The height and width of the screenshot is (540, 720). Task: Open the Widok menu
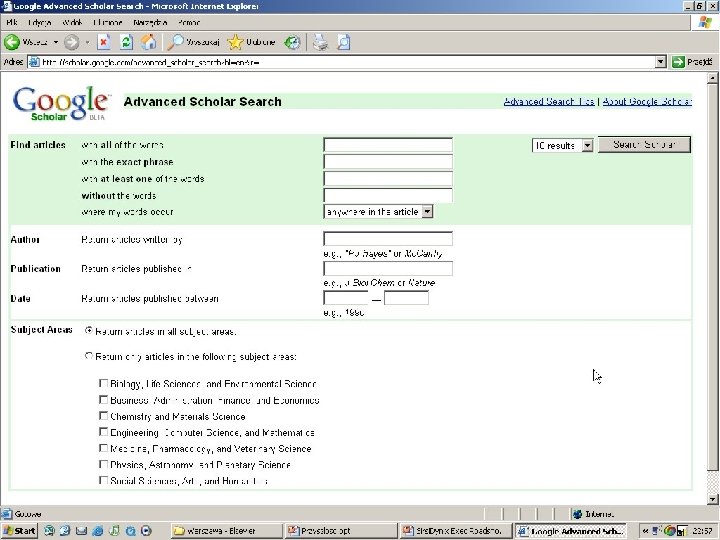point(72,22)
